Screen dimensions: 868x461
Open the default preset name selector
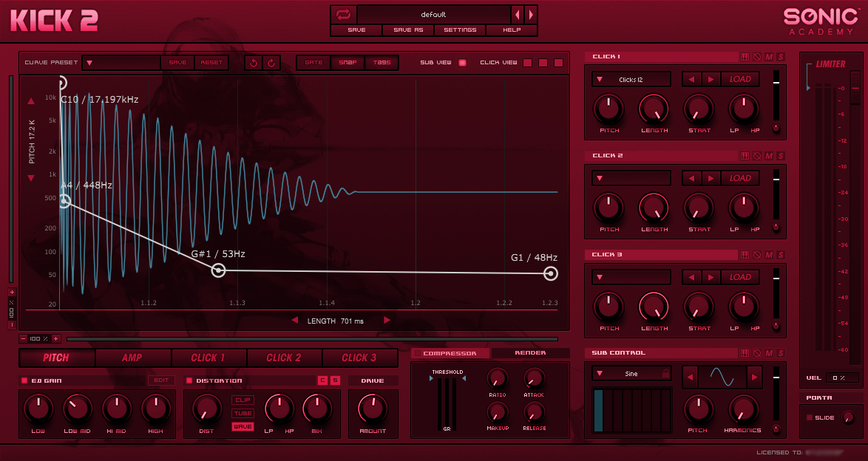433,14
